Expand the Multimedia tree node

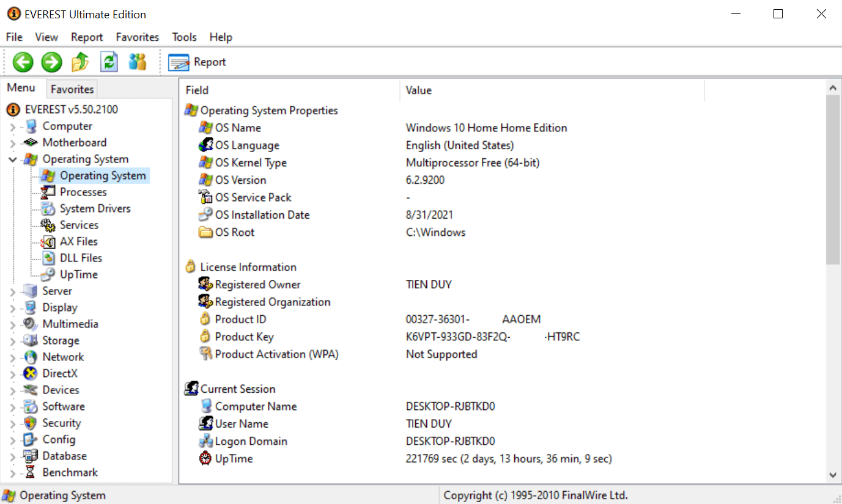pos(13,325)
